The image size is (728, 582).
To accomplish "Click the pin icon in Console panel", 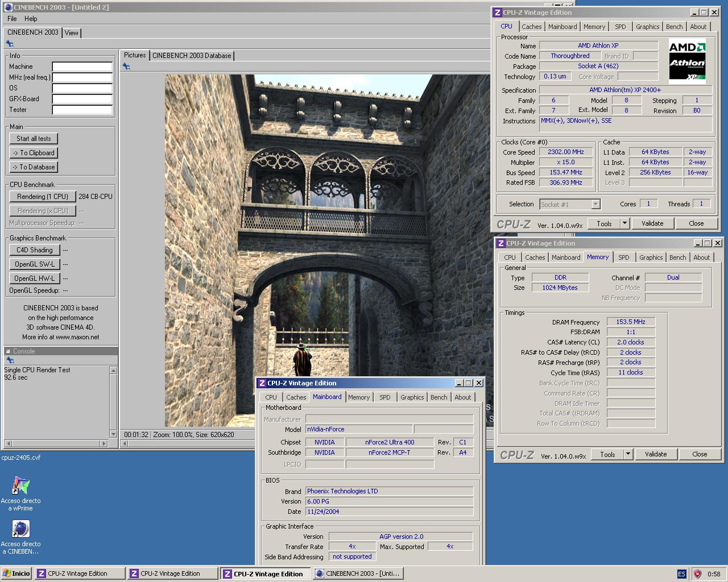I will tap(10, 360).
